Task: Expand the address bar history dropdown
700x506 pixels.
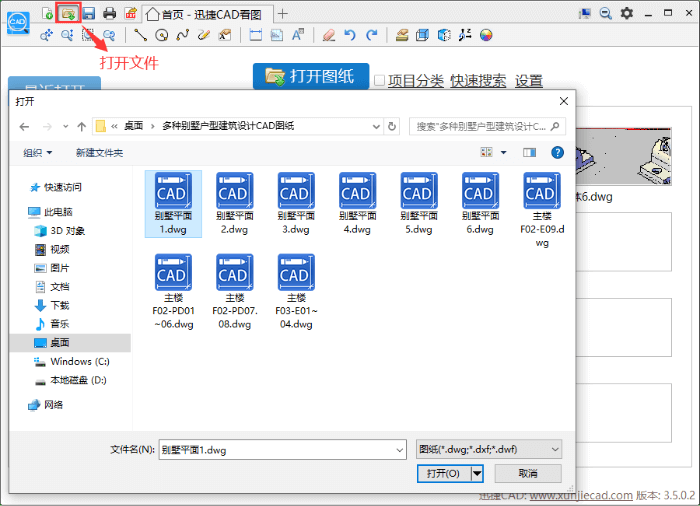Action: [x=376, y=127]
